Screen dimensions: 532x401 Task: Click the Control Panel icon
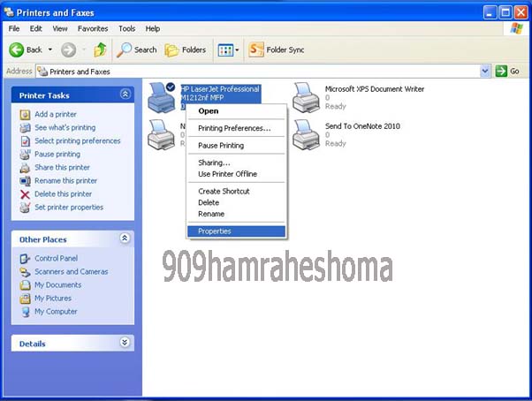click(x=25, y=259)
